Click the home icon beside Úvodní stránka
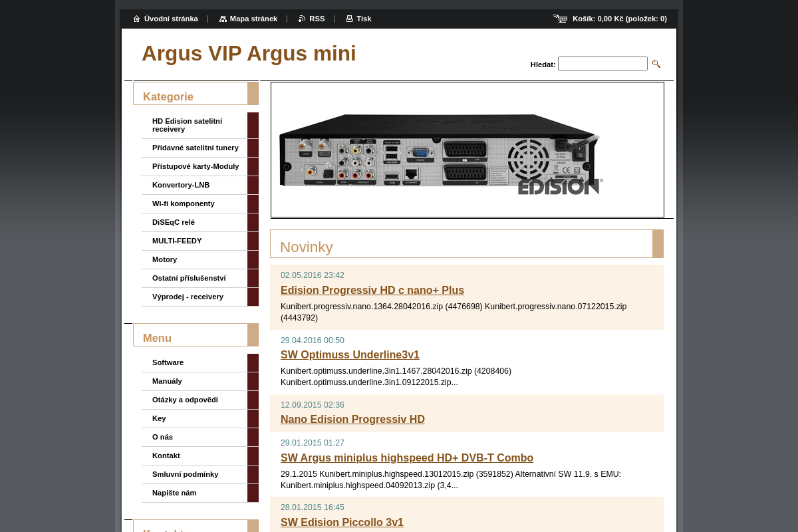 (x=136, y=19)
